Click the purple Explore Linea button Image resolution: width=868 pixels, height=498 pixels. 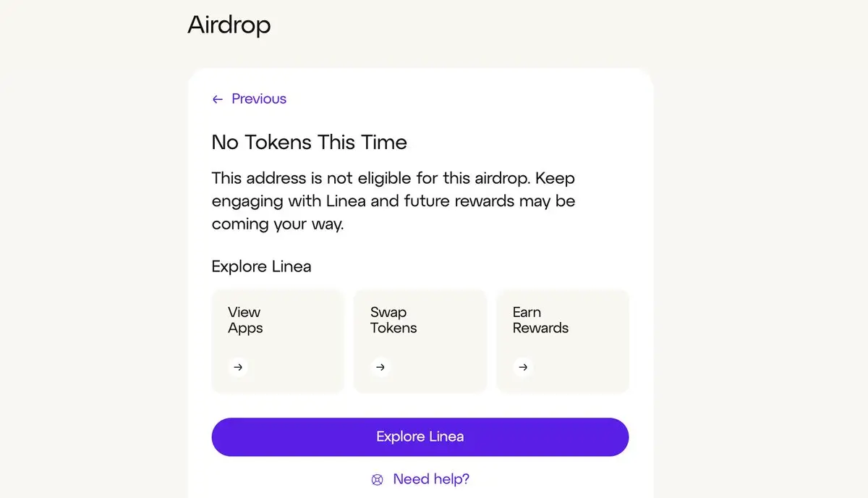[420, 436]
